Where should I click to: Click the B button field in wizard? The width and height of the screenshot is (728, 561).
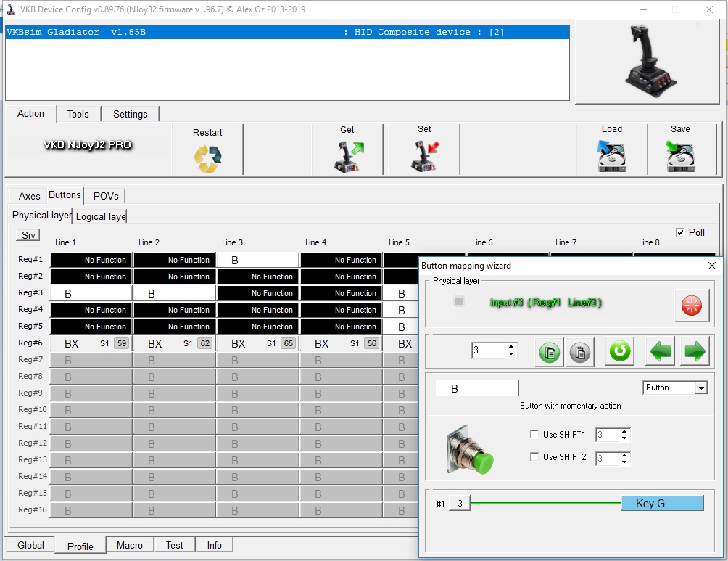477,388
